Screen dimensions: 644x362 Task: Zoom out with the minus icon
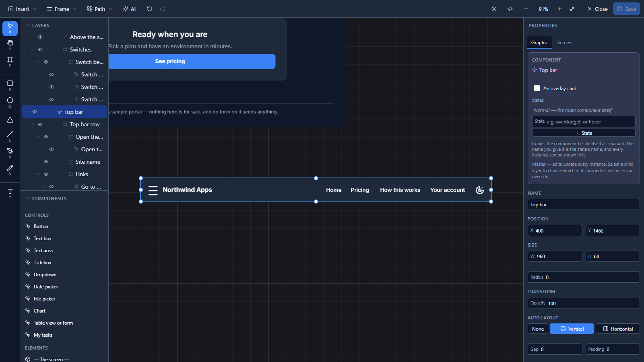tap(526, 9)
